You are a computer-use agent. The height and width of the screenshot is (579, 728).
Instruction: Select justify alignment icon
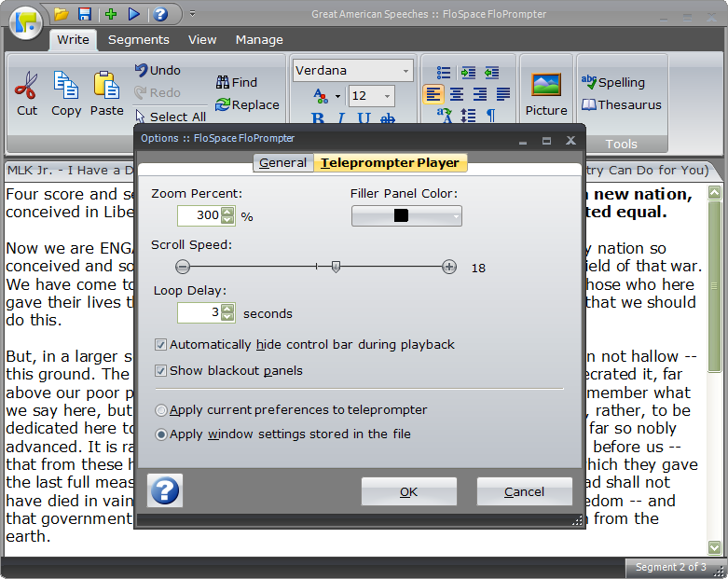503,95
